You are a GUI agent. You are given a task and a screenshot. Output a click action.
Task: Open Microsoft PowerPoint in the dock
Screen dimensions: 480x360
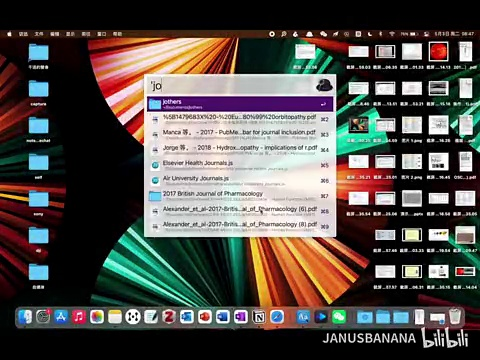(x=205, y=317)
